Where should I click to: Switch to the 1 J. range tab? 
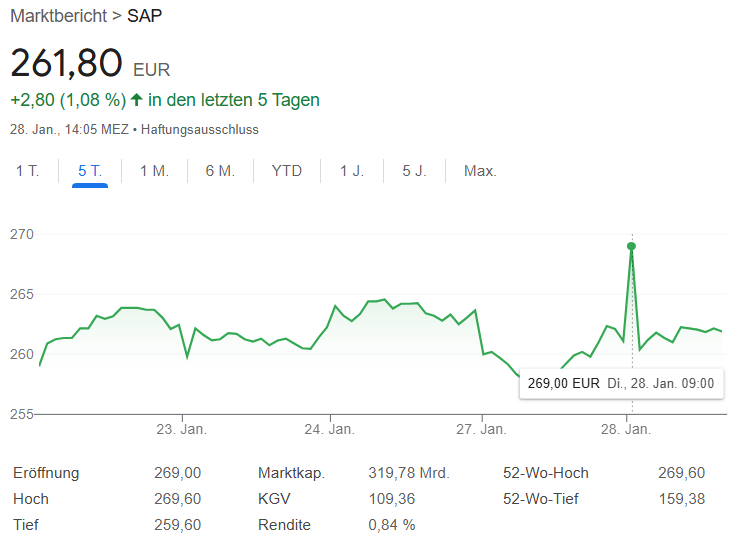click(x=352, y=171)
